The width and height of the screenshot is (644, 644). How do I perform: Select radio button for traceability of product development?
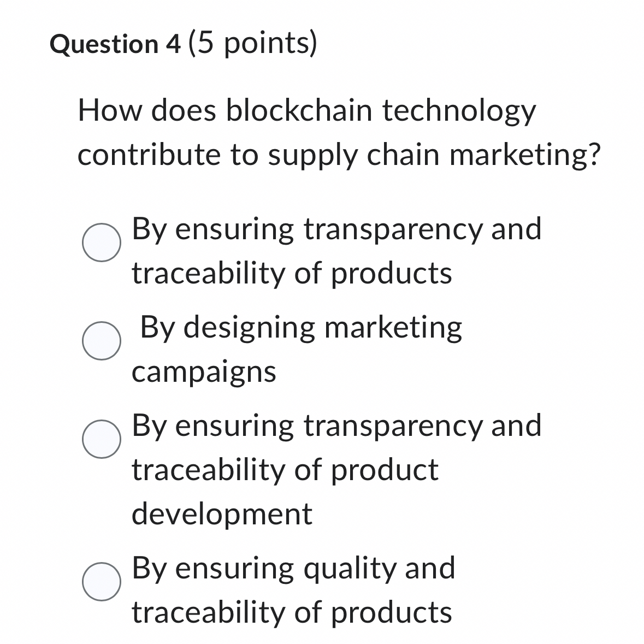102,439
